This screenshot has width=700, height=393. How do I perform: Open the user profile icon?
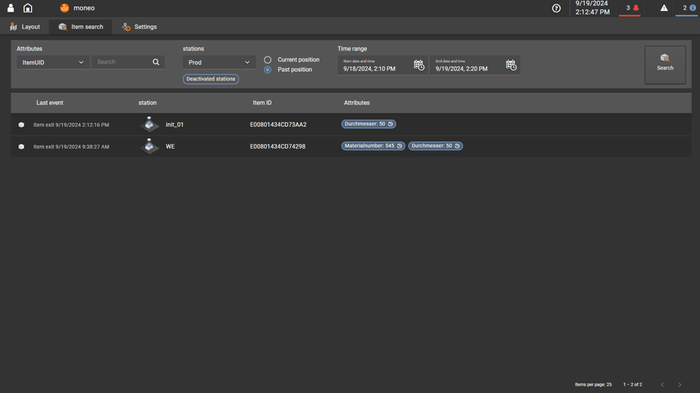[x=11, y=8]
